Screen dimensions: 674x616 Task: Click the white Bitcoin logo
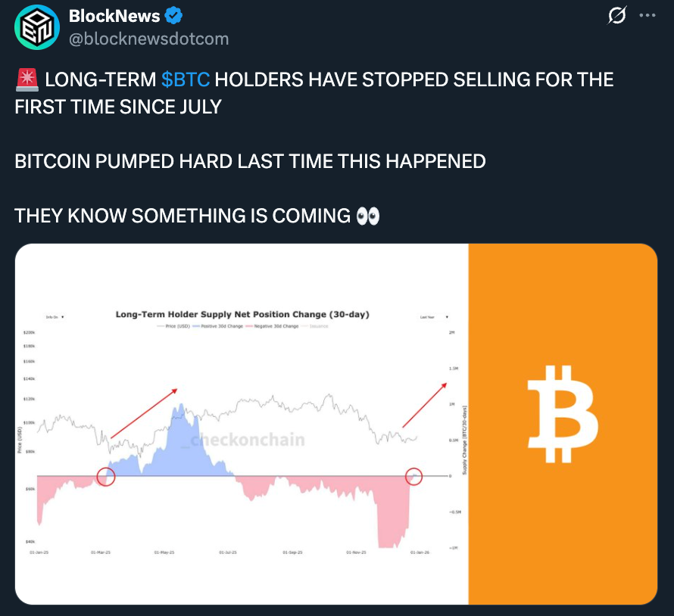[x=563, y=414]
